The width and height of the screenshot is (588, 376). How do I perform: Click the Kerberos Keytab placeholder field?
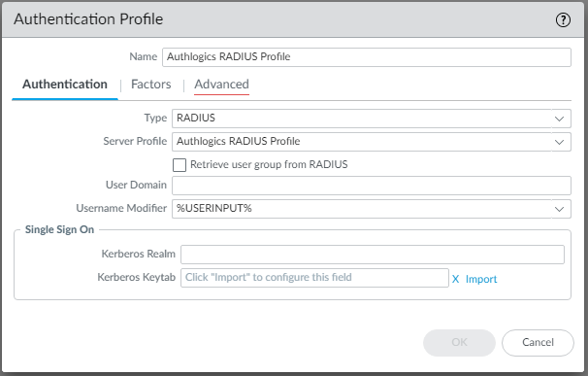point(314,278)
